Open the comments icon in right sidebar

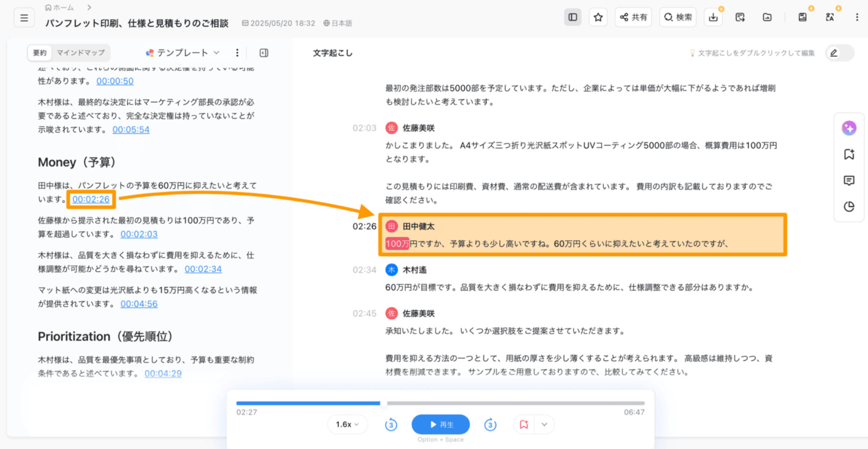tap(849, 181)
